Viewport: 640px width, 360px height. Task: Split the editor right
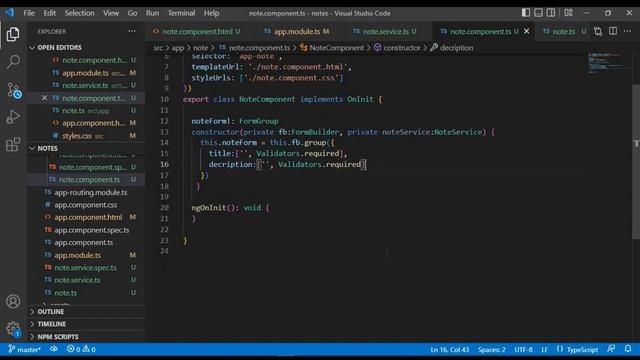click(613, 31)
